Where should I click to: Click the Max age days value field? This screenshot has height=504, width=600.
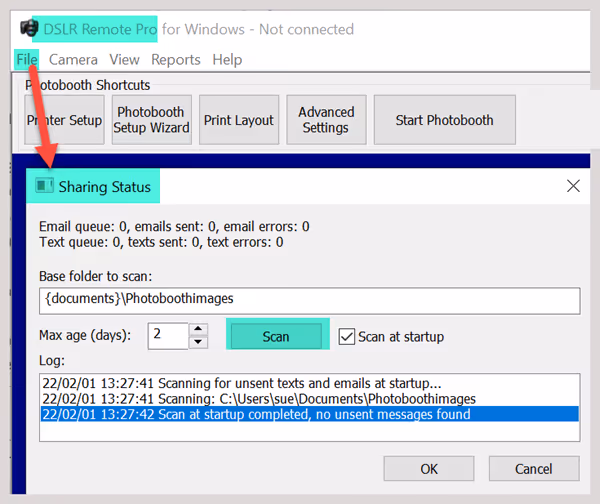click(x=168, y=336)
